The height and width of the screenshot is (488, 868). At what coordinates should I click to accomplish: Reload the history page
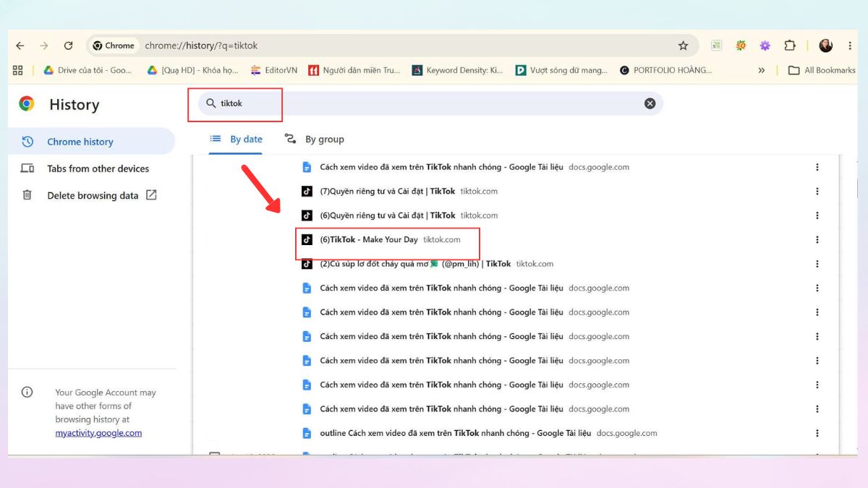coord(68,46)
